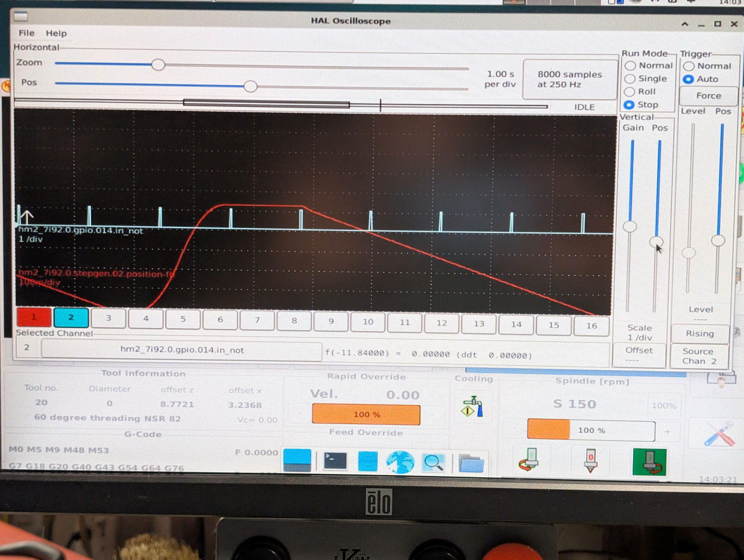Open the web browser globe icon
744x560 pixels.
pos(400,462)
